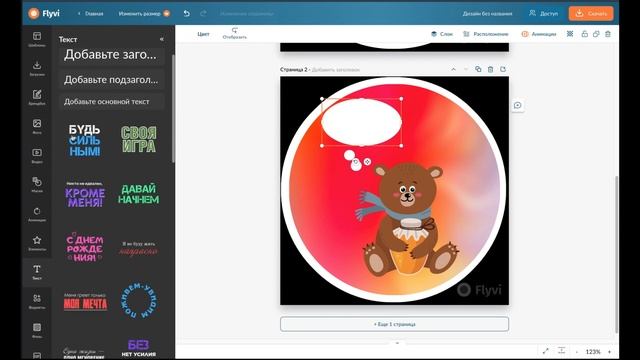Add a heading with Добавьте заголовок
This screenshot has width=640, height=360.
point(111,55)
